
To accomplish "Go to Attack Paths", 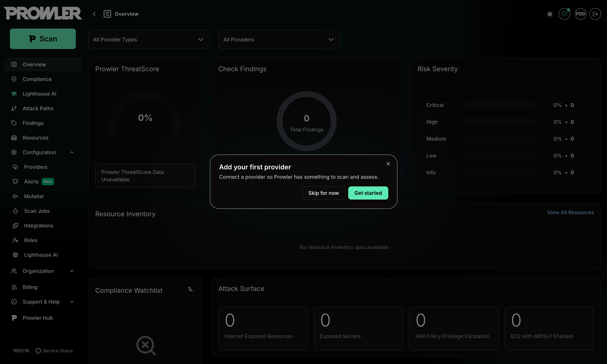I will (x=43, y=108).
